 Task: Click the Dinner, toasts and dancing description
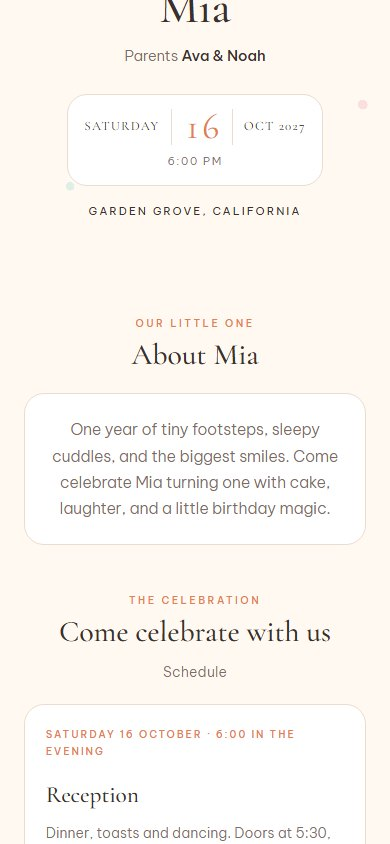pos(188,833)
